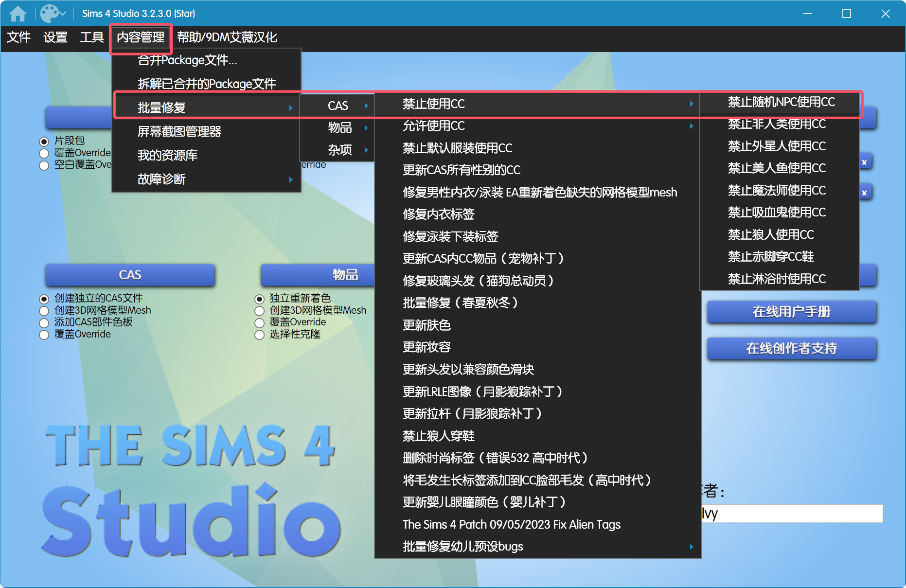Open 帮助/9DM艾薇汉化 menu

(x=227, y=37)
